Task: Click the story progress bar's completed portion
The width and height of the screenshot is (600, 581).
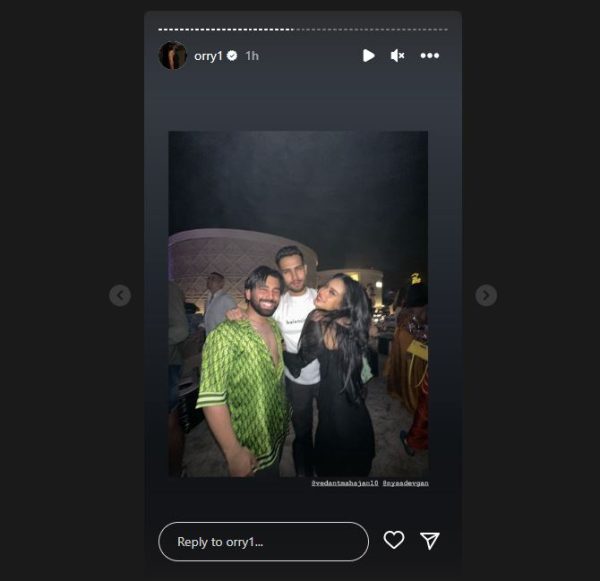Action: click(x=226, y=29)
